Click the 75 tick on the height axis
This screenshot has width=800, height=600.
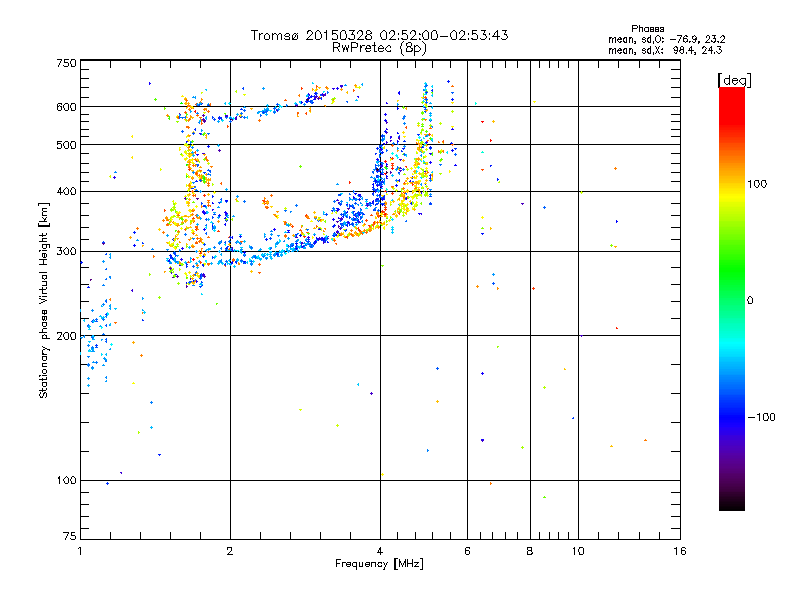click(x=69, y=537)
